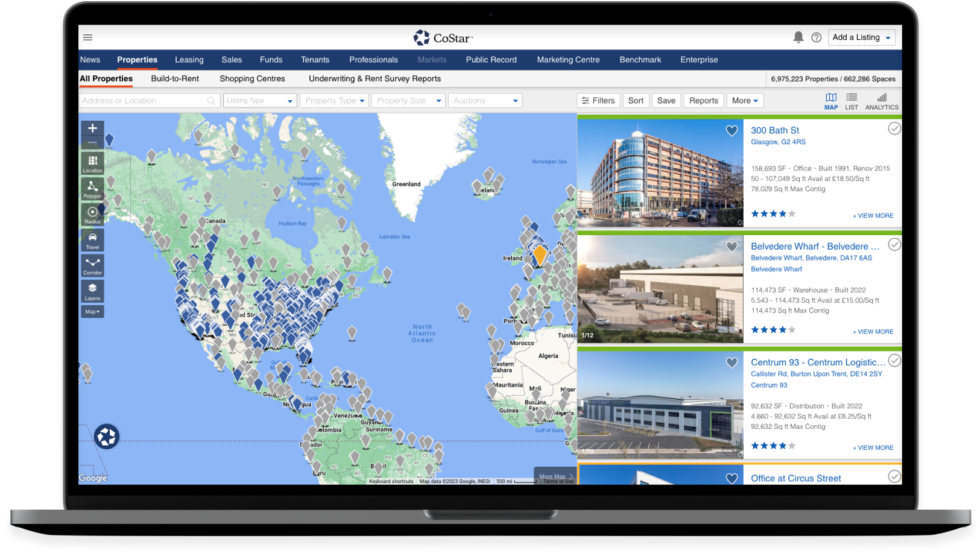Open the Benchmark menu
Viewport: 980px width, 553px height.
click(x=640, y=60)
